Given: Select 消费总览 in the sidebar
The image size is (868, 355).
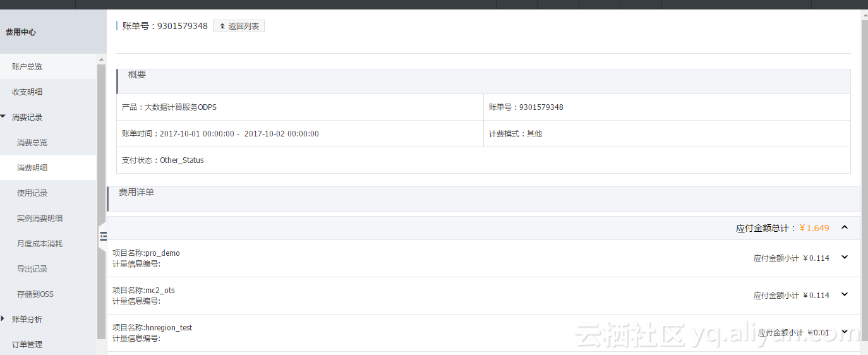Looking at the screenshot, I should coord(48,142).
